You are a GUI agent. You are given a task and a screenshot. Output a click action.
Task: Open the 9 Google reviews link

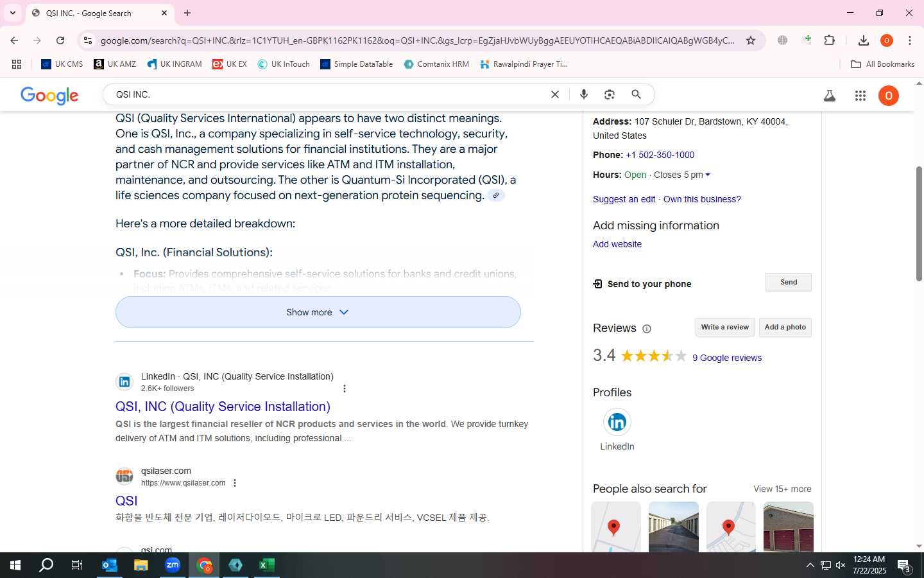coord(727,358)
